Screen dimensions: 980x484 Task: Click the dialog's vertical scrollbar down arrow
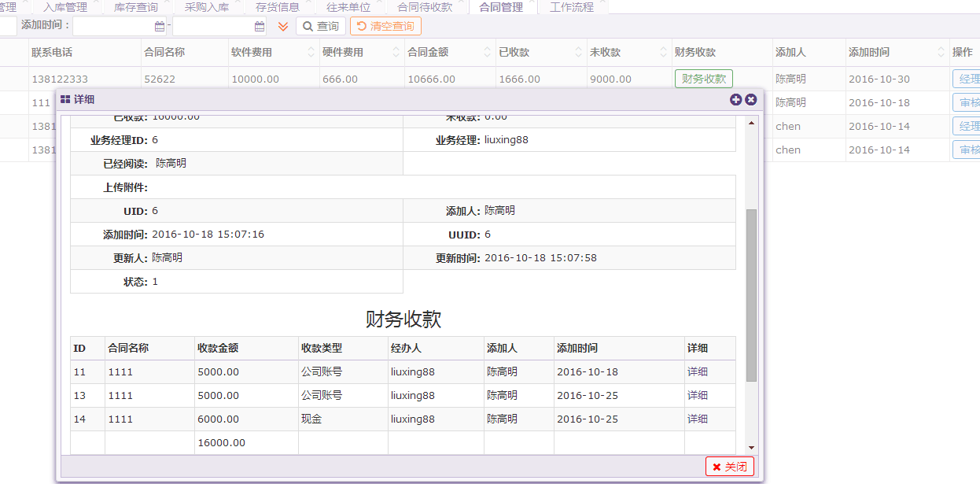751,447
